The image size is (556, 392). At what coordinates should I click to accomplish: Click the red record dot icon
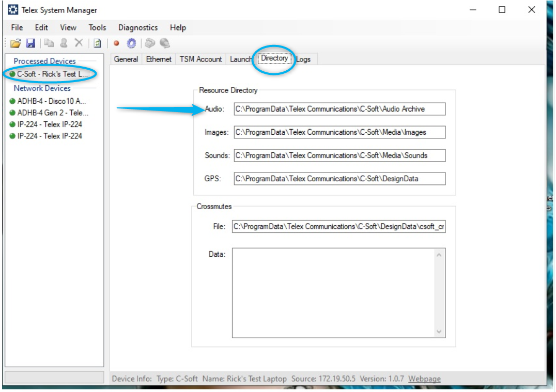[116, 43]
